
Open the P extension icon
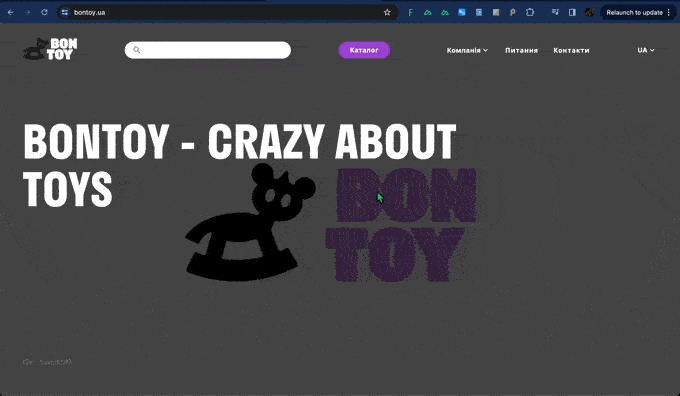(513, 13)
